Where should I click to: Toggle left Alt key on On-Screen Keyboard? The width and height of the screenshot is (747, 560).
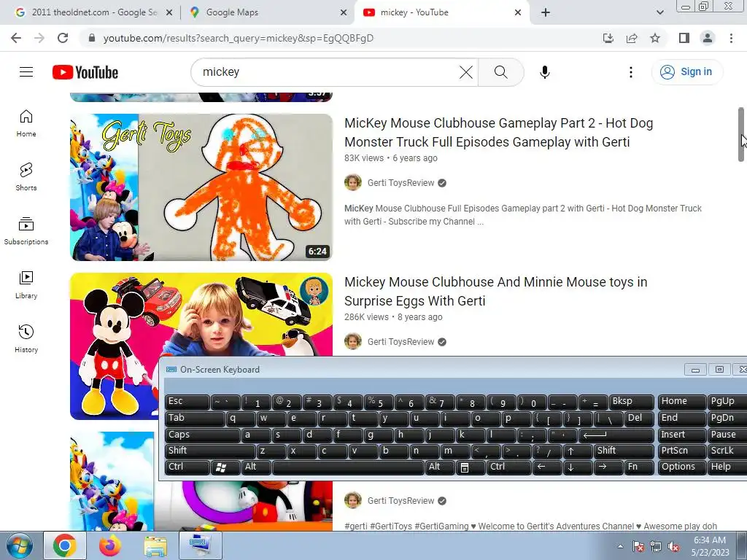pos(256,467)
